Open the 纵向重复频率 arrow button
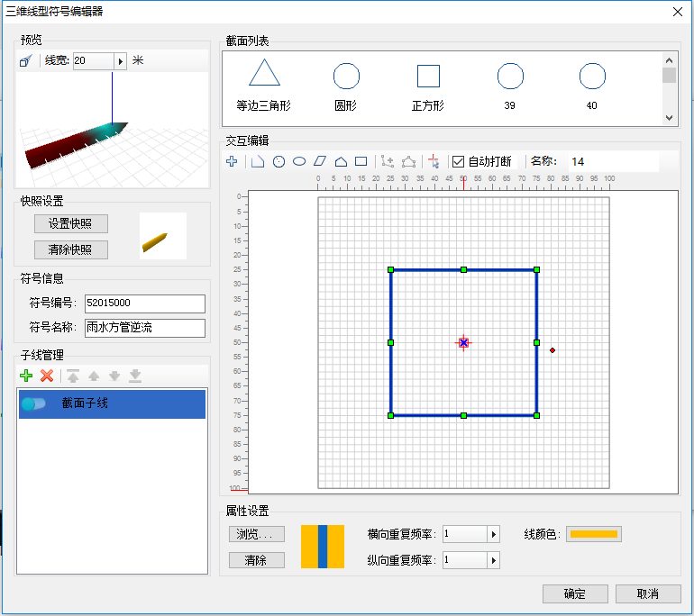 coord(494,561)
